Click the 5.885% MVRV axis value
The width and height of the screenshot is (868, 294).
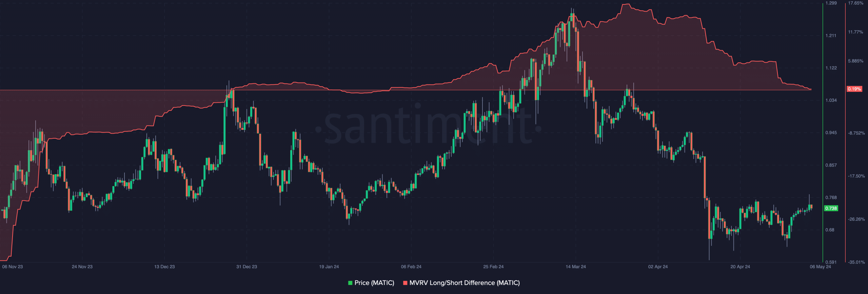[x=856, y=61]
